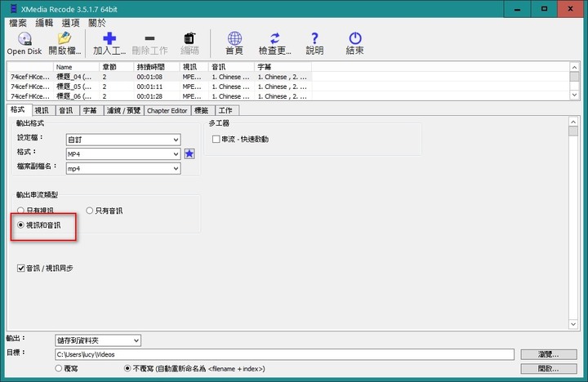Click the 編碼 encode icon
This screenshot has height=382, width=588.
pyautogui.click(x=189, y=38)
